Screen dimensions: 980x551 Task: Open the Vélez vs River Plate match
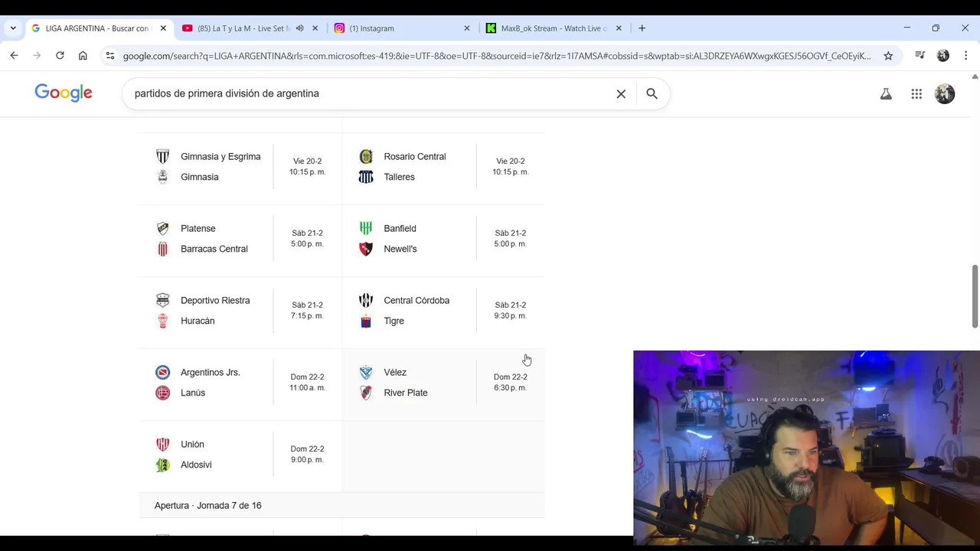pos(443,383)
